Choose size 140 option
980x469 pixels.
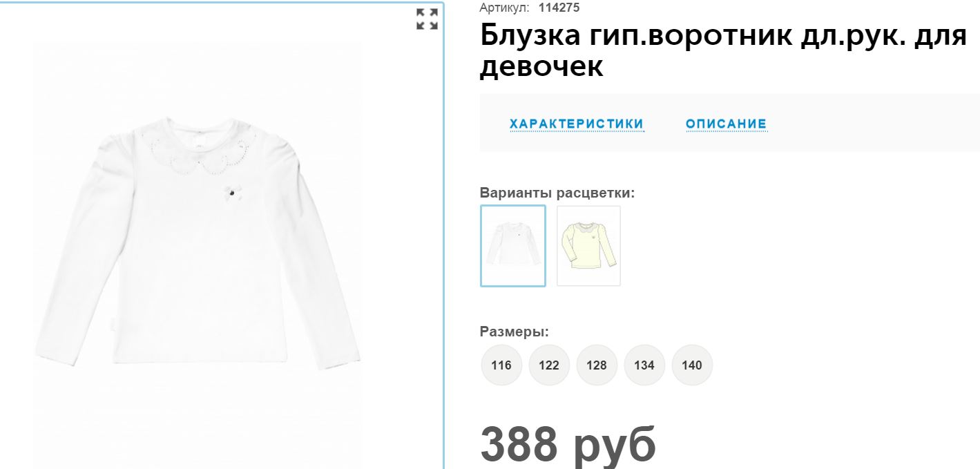point(692,365)
